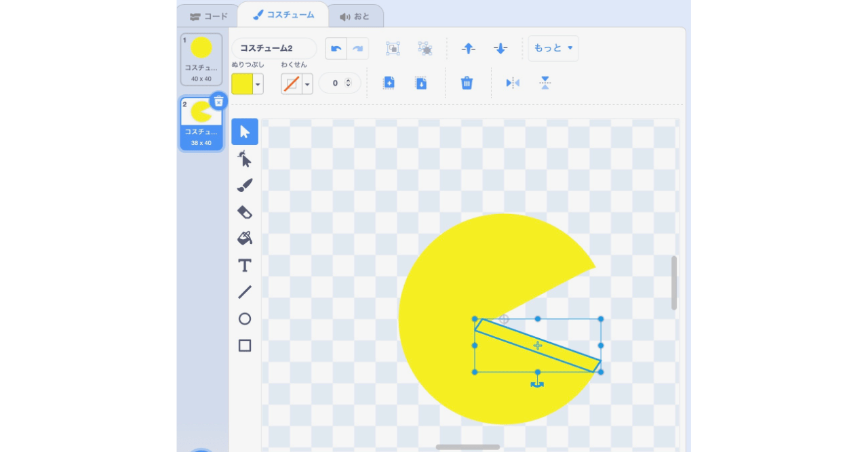
Task: Select costume 2 Pac-Man thumbnail
Action: [x=201, y=123]
